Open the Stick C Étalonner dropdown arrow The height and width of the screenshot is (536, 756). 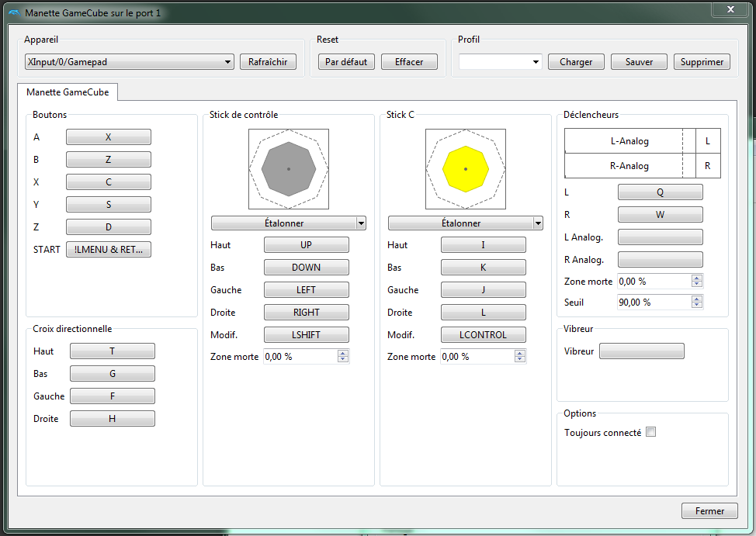pyautogui.click(x=538, y=223)
